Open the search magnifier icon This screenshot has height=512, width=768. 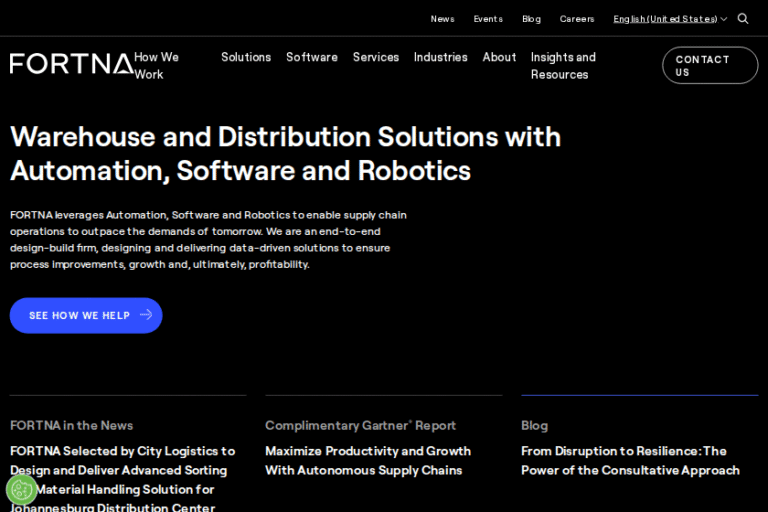pos(743,19)
